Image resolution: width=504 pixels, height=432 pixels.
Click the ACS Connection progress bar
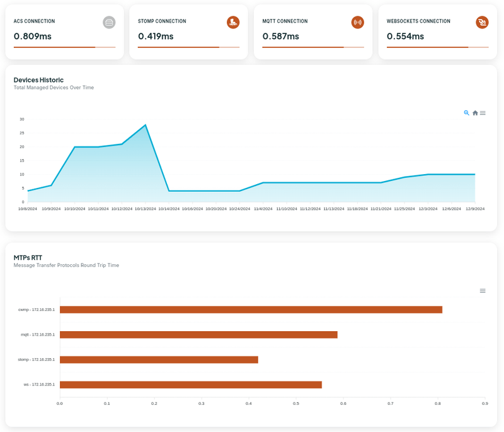(64, 47)
